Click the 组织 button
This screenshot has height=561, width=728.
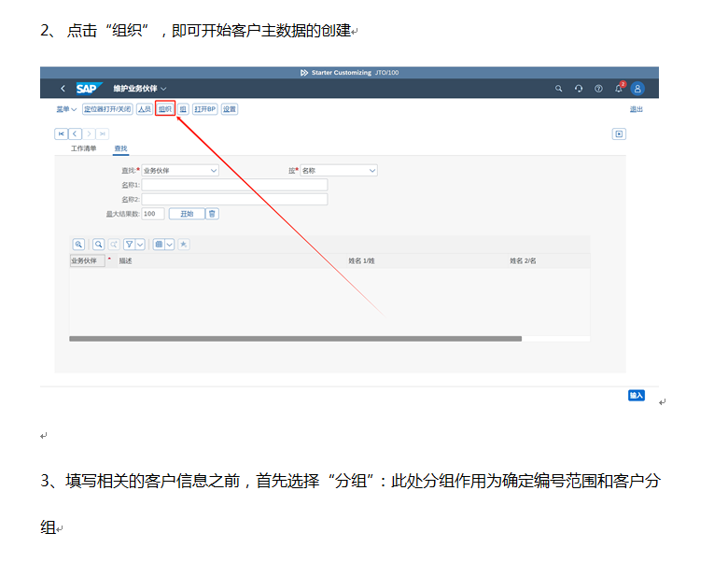pyautogui.click(x=164, y=109)
